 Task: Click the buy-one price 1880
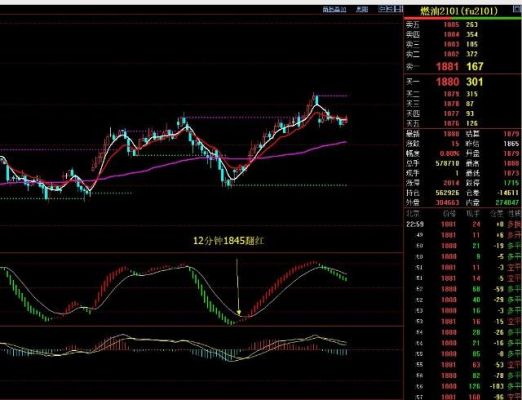click(x=447, y=82)
